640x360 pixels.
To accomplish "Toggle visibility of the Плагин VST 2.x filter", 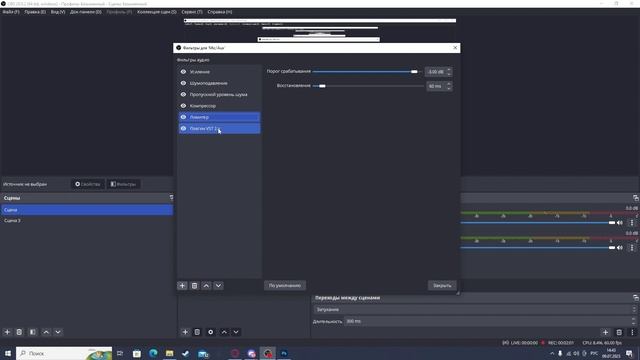I will point(183,129).
